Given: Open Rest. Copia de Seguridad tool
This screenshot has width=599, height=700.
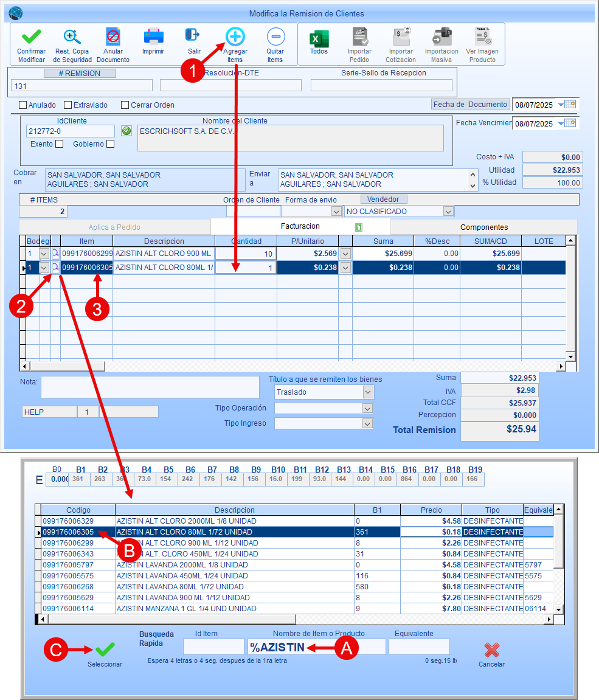Looking at the screenshot, I should coord(72,36).
